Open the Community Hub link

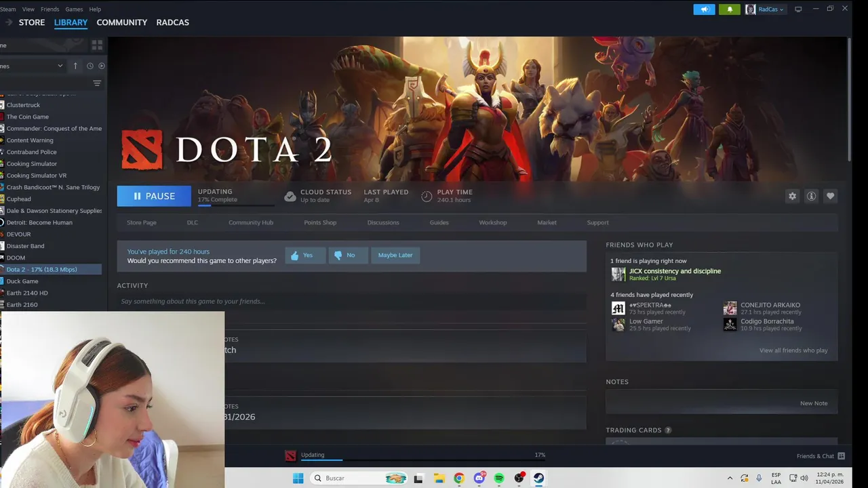[251, 222]
